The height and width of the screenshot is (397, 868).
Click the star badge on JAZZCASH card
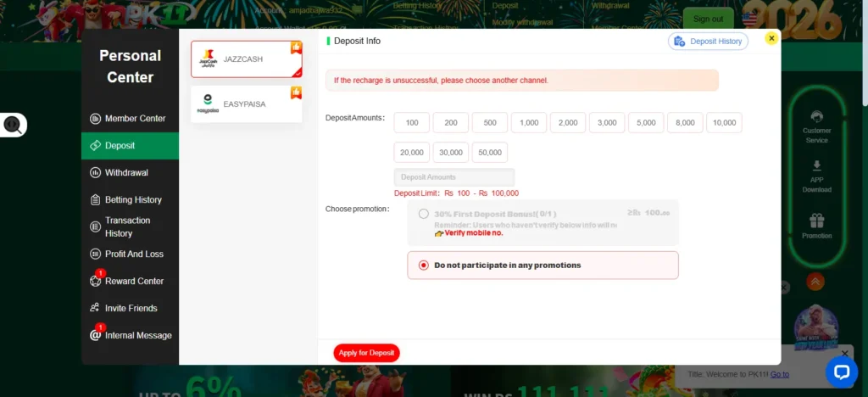click(x=296, y=48)
